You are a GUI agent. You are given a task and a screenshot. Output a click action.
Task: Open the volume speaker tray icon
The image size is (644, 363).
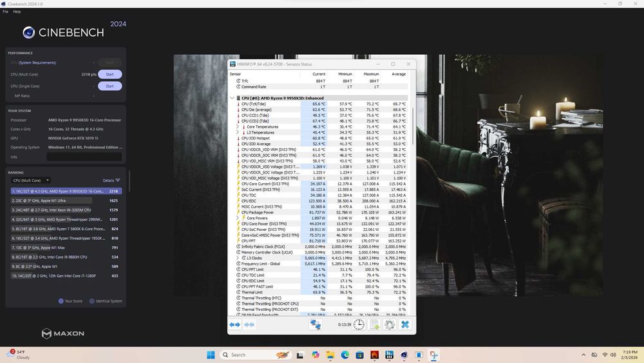613,355
